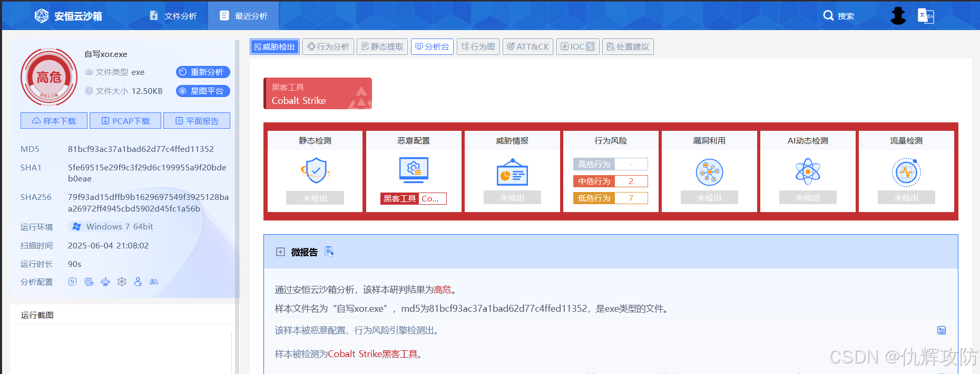Screen dimensions: 980x374
Task: Click the 高危行为 count row
Action: (611, 164)
